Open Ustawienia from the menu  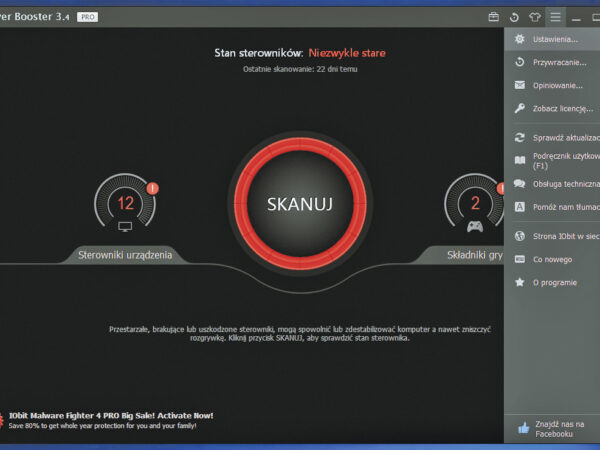555,39
